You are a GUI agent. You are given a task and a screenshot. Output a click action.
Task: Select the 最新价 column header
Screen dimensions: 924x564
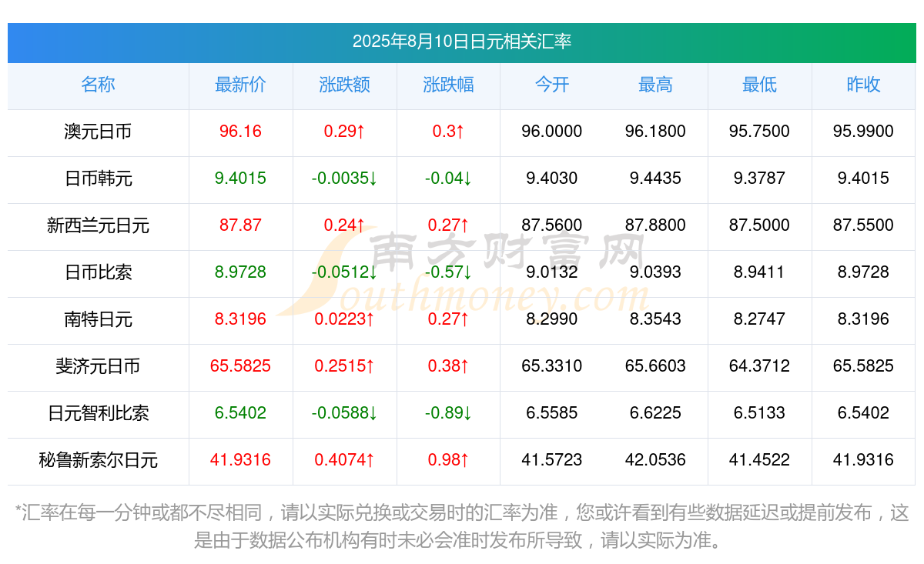(240, 85)
